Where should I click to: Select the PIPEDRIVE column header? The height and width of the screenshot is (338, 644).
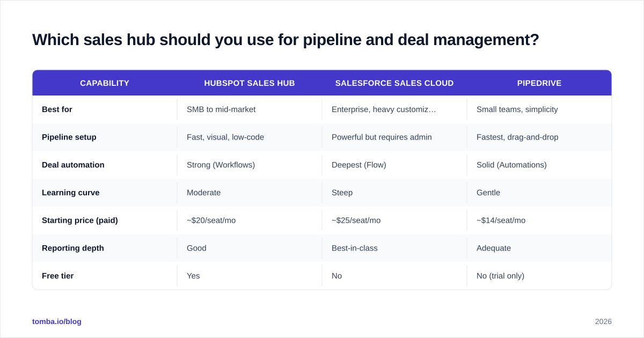point(539,83)
